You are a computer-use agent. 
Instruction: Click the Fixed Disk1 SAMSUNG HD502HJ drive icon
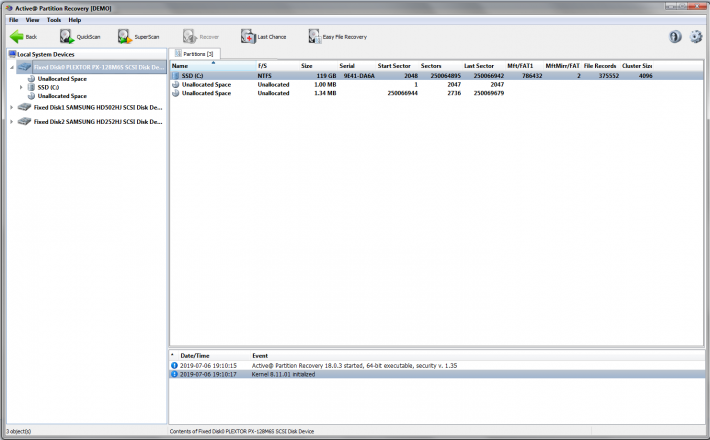tap(24, 107)
